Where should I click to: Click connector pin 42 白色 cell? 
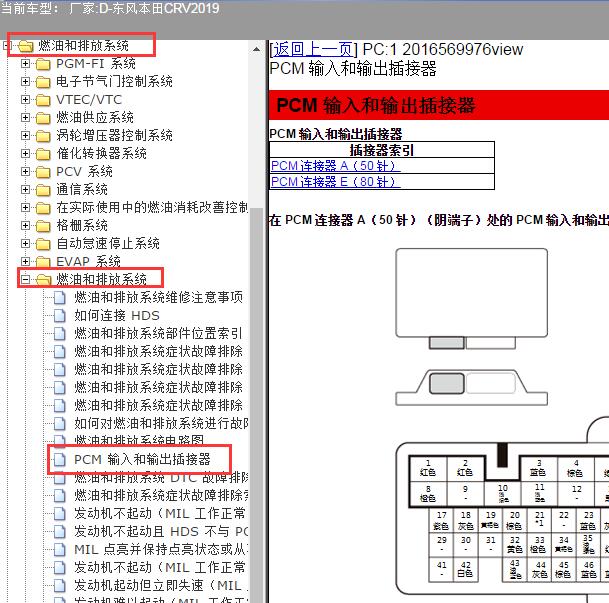tap(466, 570)
